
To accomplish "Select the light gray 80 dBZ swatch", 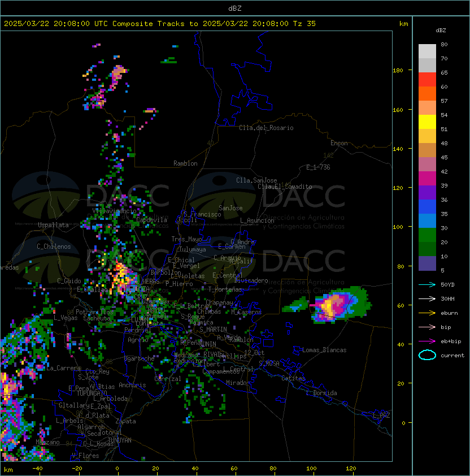I will click(x=427, y=51).
